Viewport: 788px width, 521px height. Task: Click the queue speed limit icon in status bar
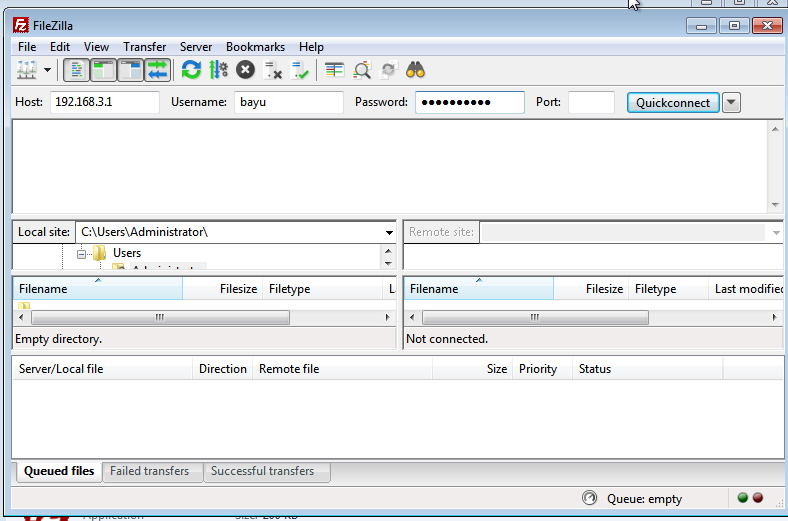click(589, 498)
